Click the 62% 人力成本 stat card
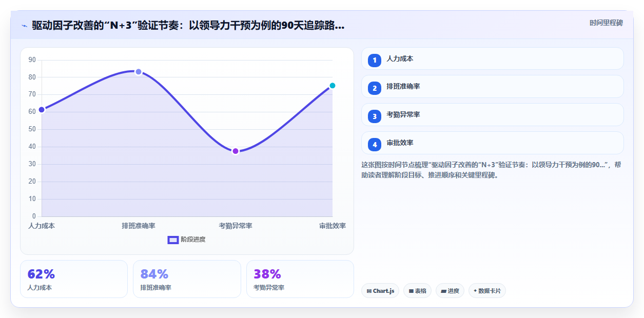The width and height of the screenshot is (644, 318). (74, 279)
